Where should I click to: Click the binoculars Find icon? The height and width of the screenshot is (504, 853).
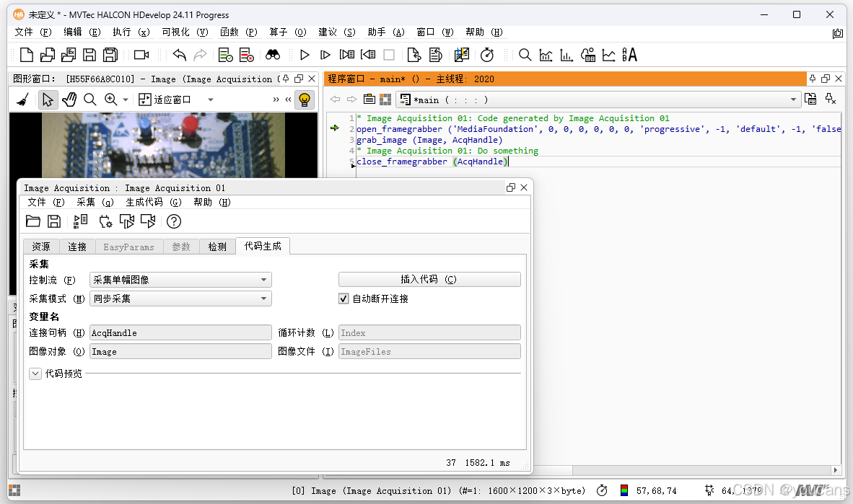tap(273, 55)
